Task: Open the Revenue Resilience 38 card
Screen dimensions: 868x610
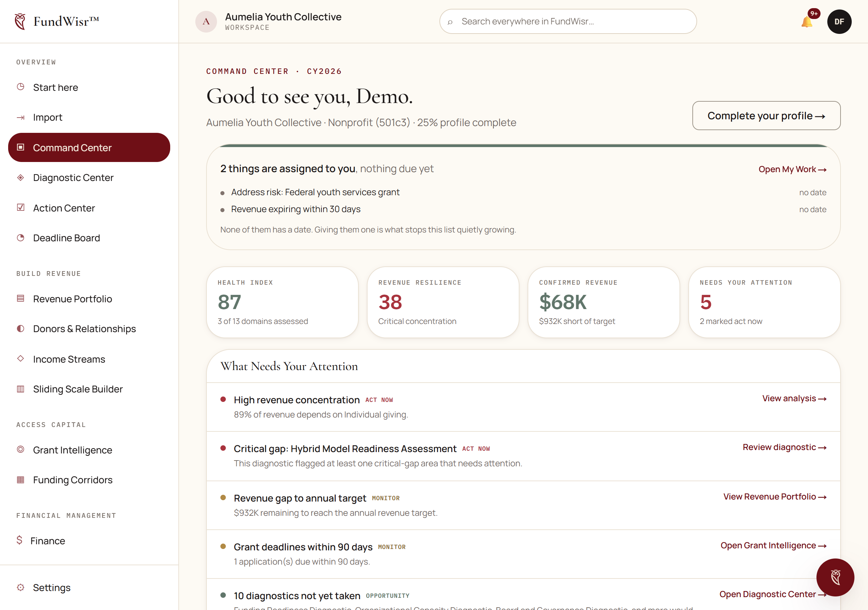Action: [x=443, y=302]
